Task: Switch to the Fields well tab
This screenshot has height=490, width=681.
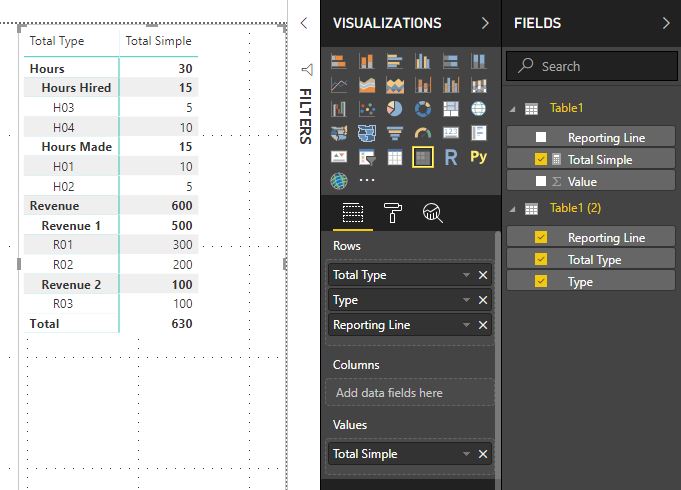Action: tap(353, 213)
